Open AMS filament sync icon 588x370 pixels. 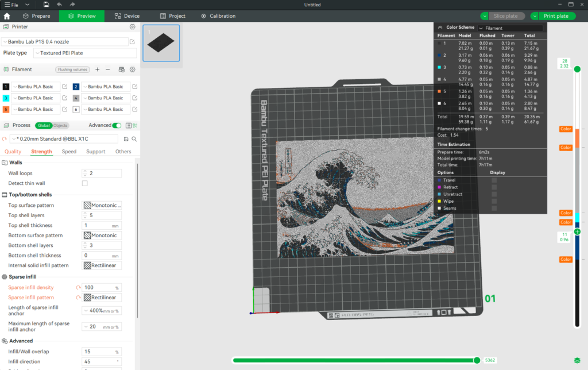(122, 70)
